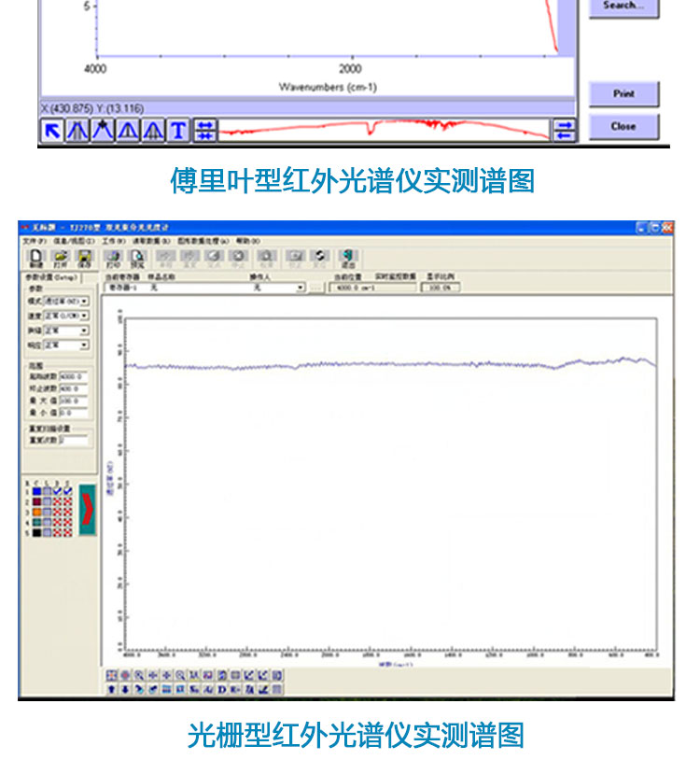The image size is (700, 774).
Task: Click the Exit (退出) door icon
Action: click(348, 258)
